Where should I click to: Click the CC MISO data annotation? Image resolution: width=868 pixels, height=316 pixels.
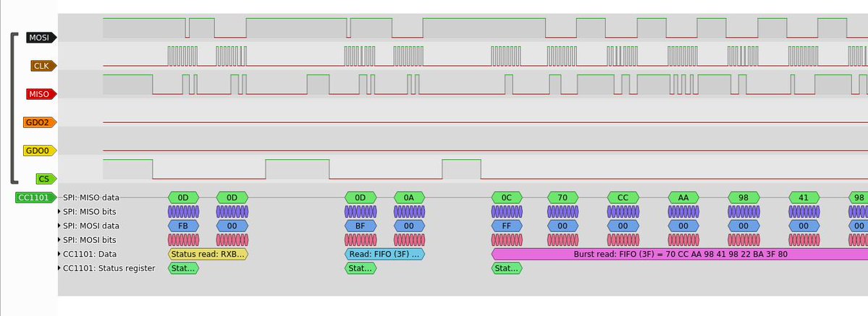[623, 197]
